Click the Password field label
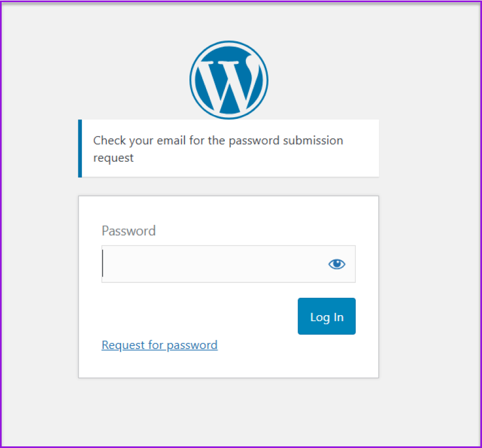 pyautogui.click(x=129, y=231)
